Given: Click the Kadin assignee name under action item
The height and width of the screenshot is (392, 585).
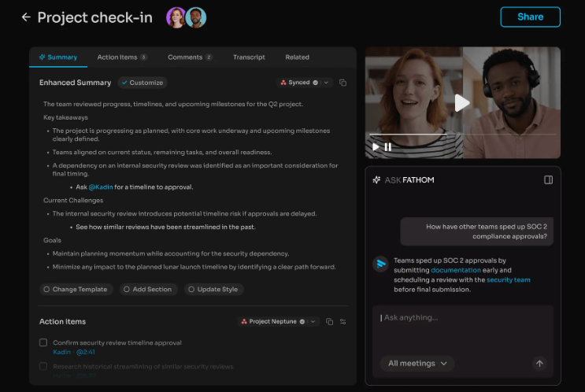Looking at the screenshot, I should pyautogui.click(x=61, y=352).
